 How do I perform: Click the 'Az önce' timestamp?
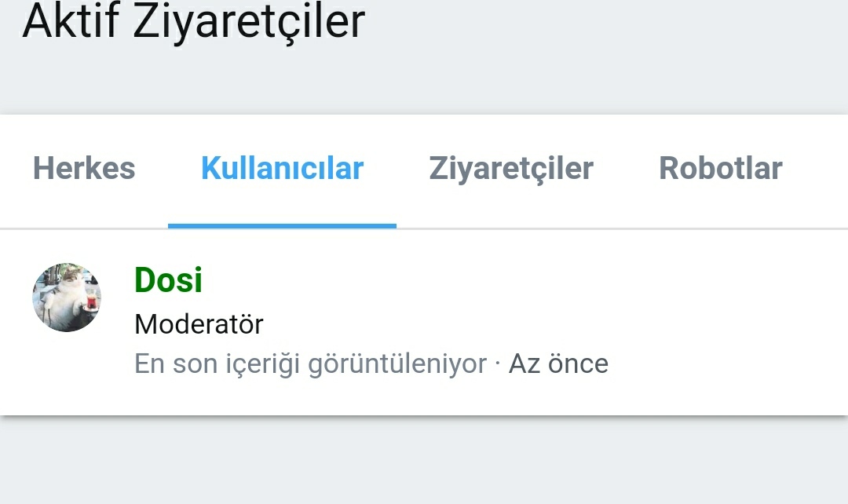pyautogui.click(x=558, y=363)
